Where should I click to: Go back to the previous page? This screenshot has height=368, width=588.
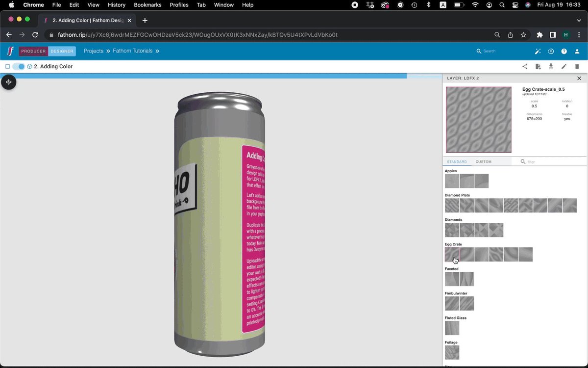pyautogui.click(x=9, y=35)
